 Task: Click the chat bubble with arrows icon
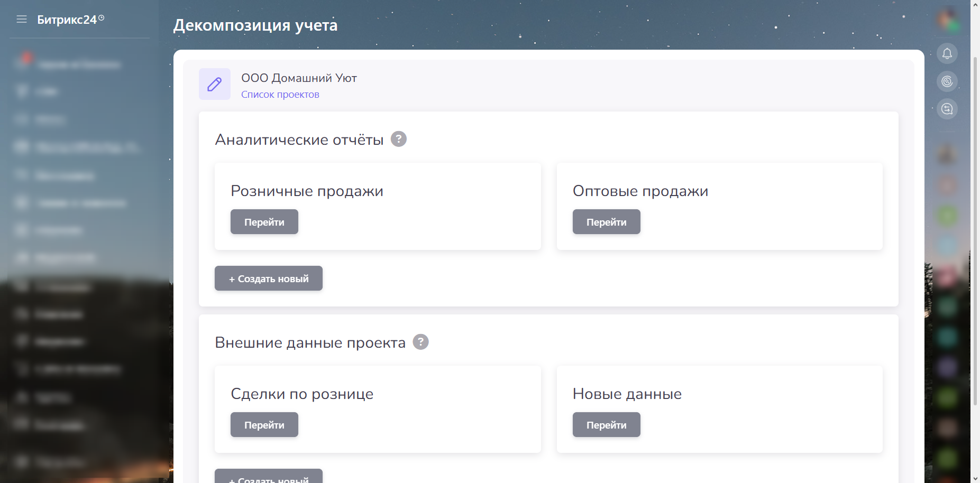[947, 109]
